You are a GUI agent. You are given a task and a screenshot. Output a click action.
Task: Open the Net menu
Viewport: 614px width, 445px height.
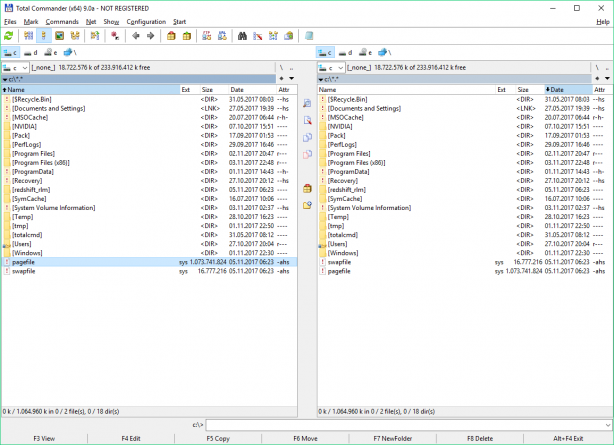pos(91,22)
